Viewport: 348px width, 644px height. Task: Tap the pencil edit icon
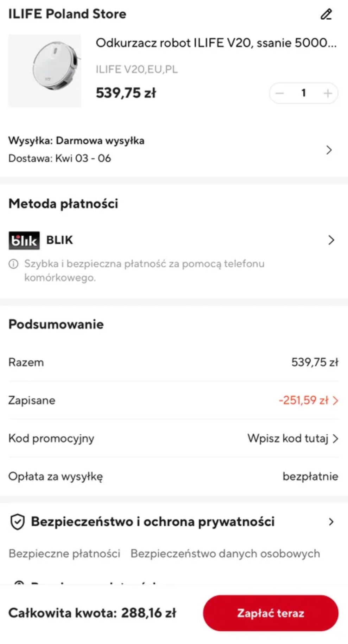click(x=326, y=14)
